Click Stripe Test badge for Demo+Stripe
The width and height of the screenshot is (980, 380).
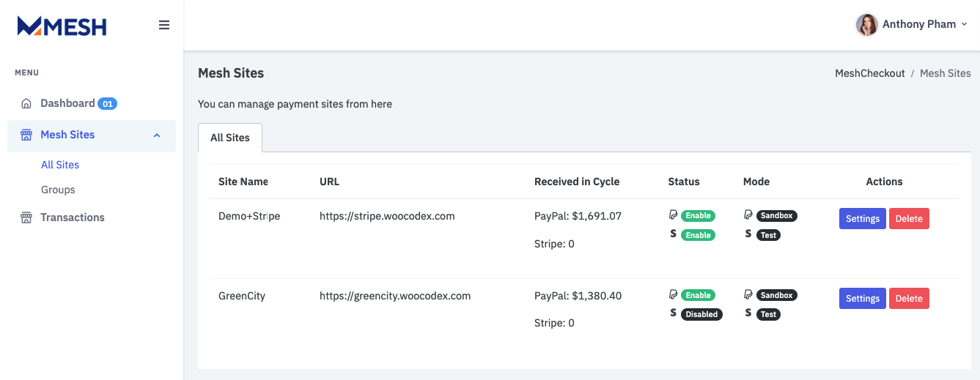768,235
